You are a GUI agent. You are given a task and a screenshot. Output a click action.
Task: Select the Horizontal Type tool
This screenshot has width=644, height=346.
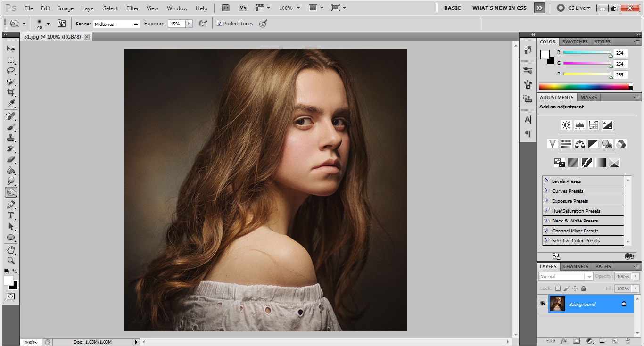11,215
